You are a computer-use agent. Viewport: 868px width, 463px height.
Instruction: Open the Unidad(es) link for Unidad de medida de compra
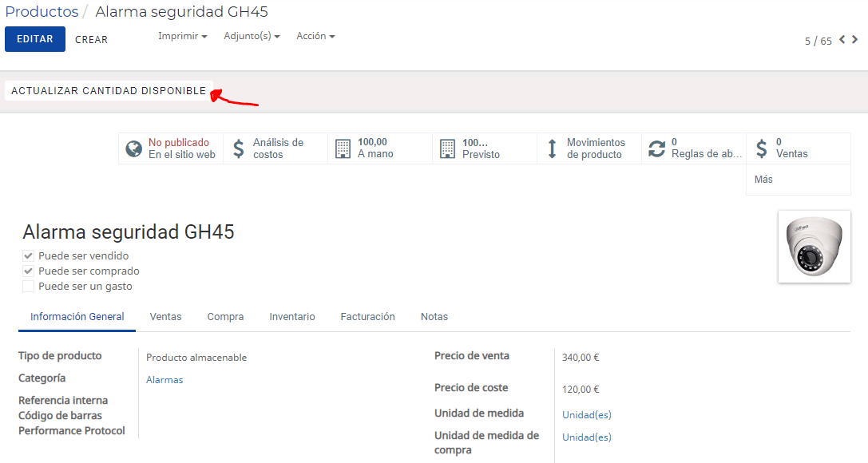pyautogui.click(x=587, y=437)
